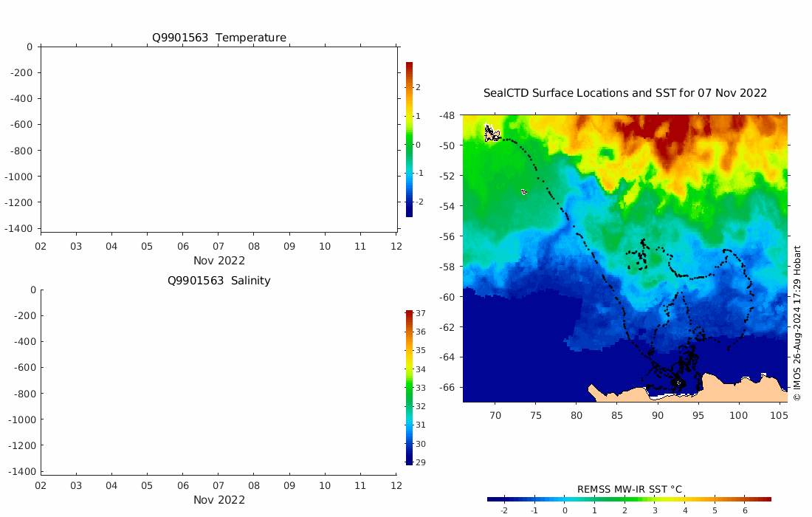The height and width of the screenshot is (517, 812).
Task: Click the 02 date tick on Temperature plot
Action: coord(41,247)
